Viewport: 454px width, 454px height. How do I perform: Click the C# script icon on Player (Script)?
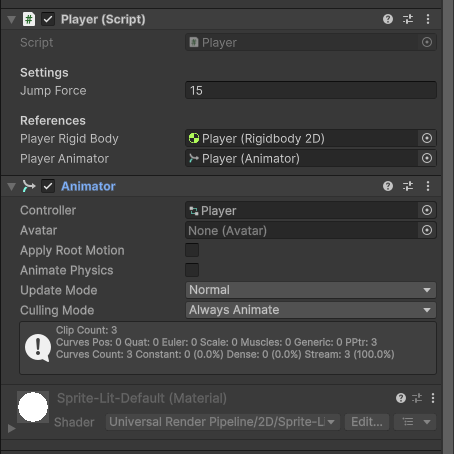coord(29,19)
